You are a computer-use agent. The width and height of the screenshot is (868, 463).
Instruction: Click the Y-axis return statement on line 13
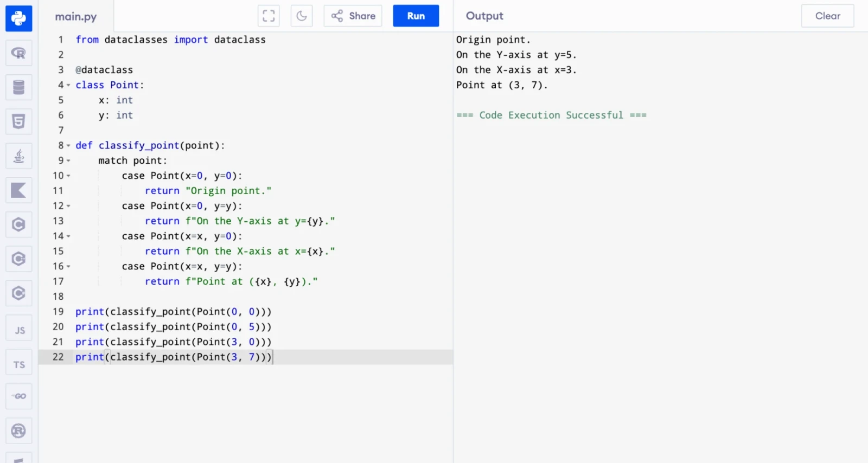(240, 221)
